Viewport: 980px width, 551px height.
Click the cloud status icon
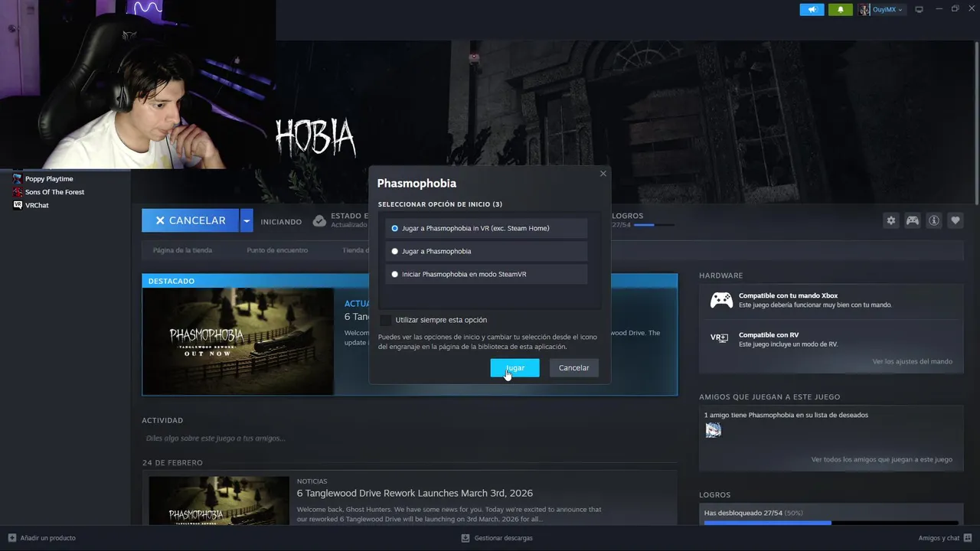pyautogui.click(x=319, y=221)
